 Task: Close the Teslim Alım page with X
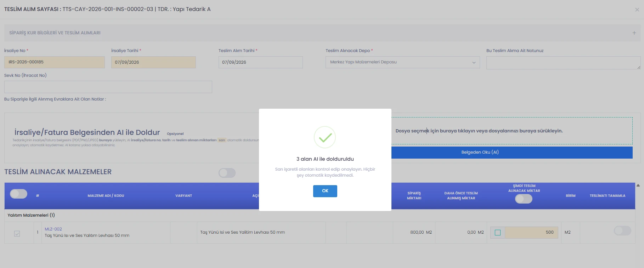637,10
